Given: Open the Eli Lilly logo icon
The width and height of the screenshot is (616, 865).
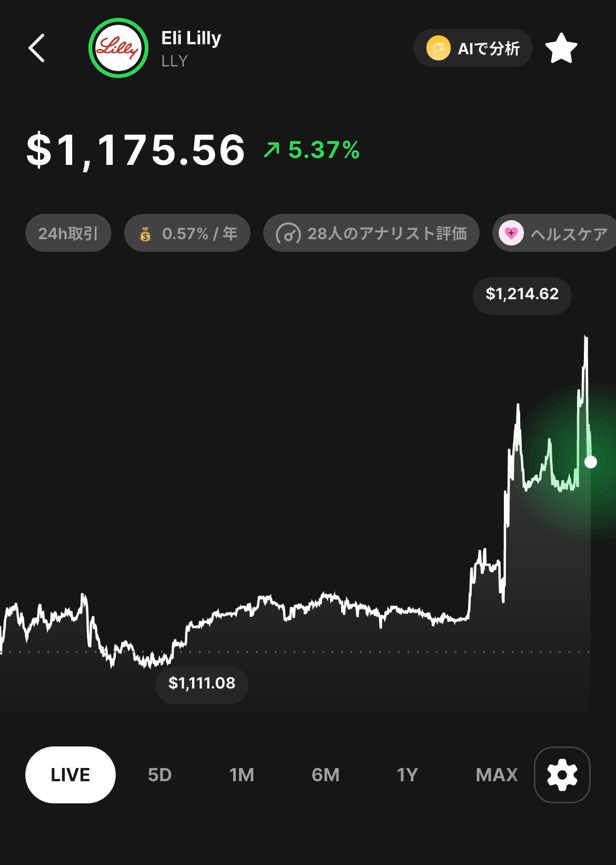Looking at the screenshot, I should (x=118, y=48).
